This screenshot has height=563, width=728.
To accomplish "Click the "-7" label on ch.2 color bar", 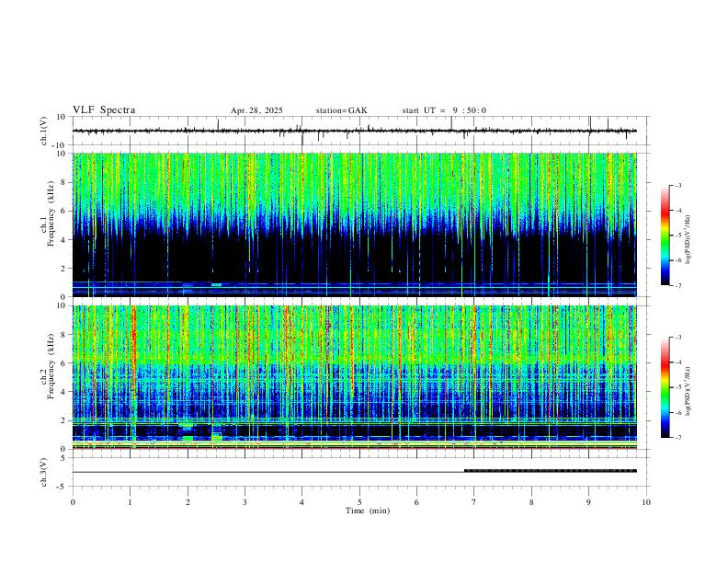I will click(678, 438).
